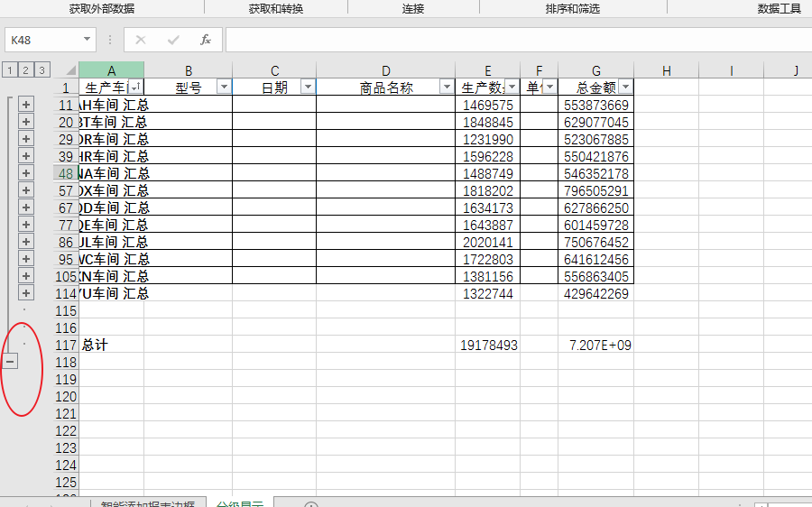Open the 日期 column filter dropdown
812x507 pixels.
click(x=309, y=87)
